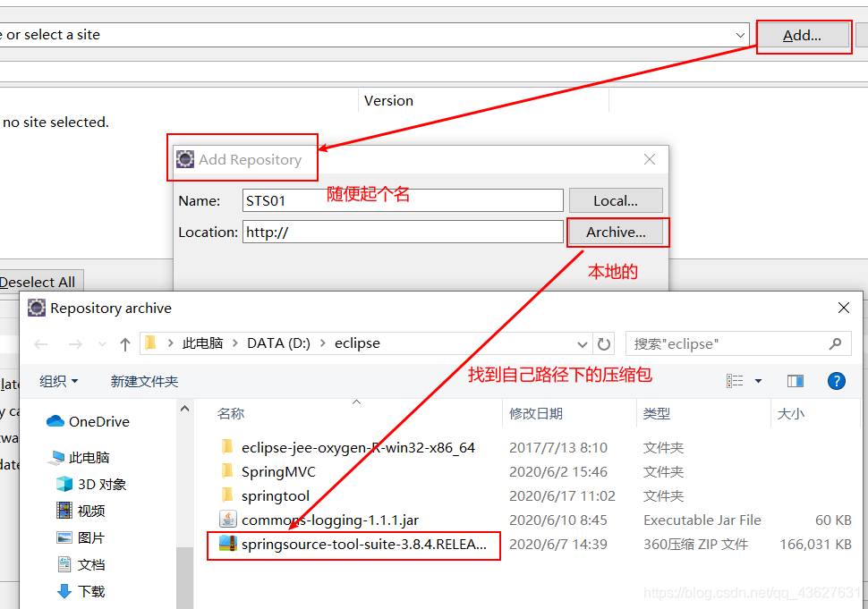The width and height of the screenshot is (868, 609).
Task: Click DATA (D:) in the address path
Action: (278, 343)
